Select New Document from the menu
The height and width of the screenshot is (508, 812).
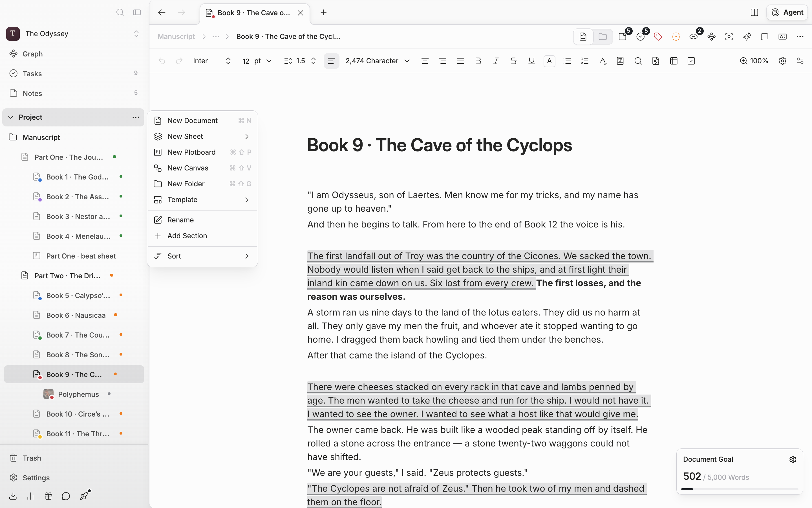point(202,121)
